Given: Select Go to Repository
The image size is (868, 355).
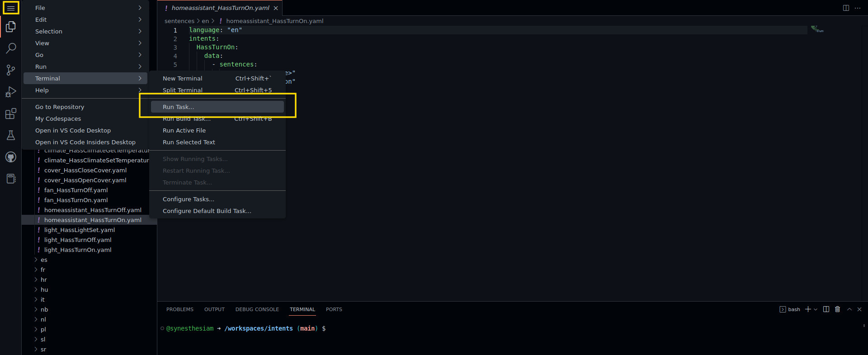Looking at the screenshot, I should [x=85, y=107].
